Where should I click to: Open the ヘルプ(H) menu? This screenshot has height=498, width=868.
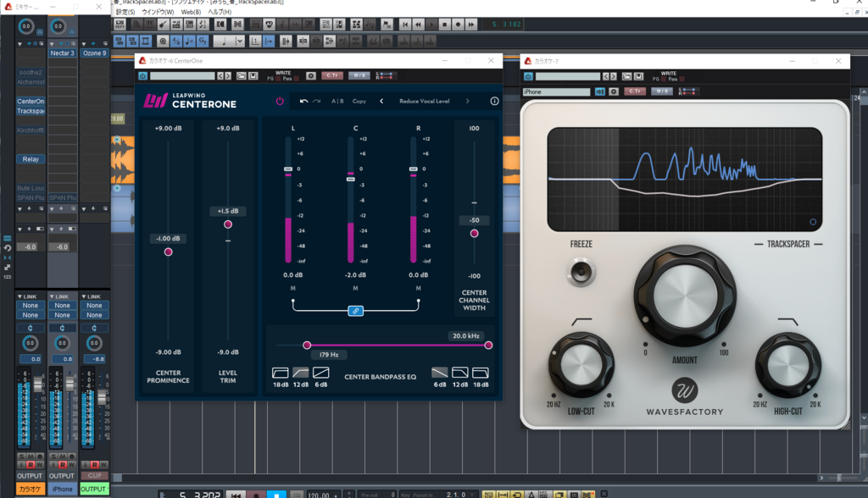(220, 12)
